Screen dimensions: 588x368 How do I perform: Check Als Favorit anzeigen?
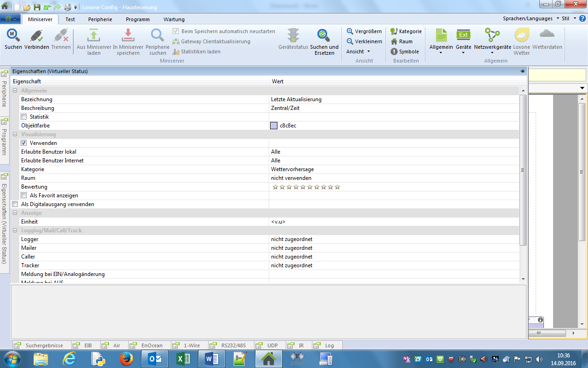[24, 195]
